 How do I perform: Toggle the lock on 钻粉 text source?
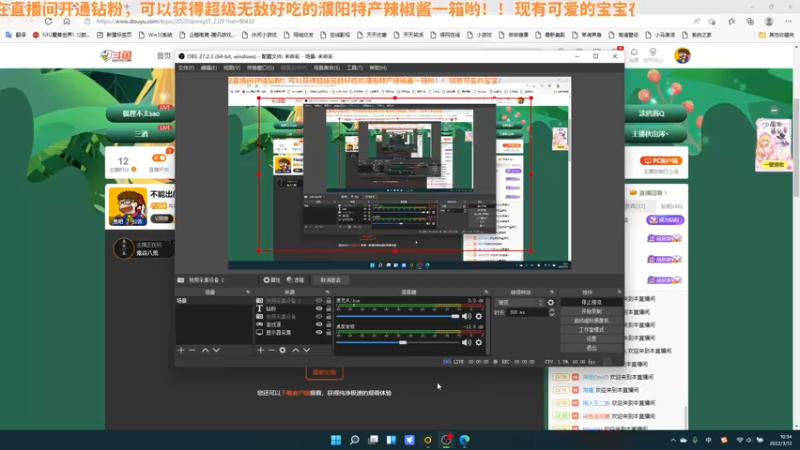329,309
